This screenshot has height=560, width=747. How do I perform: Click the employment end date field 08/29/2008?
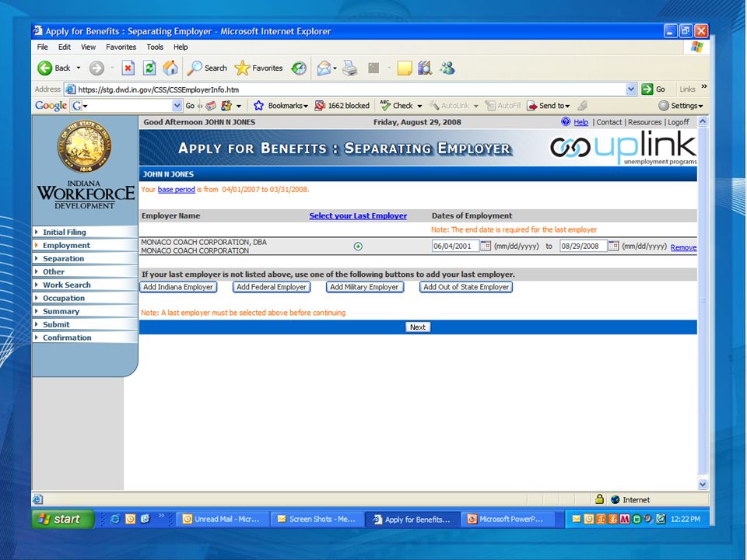pos(583,246)
